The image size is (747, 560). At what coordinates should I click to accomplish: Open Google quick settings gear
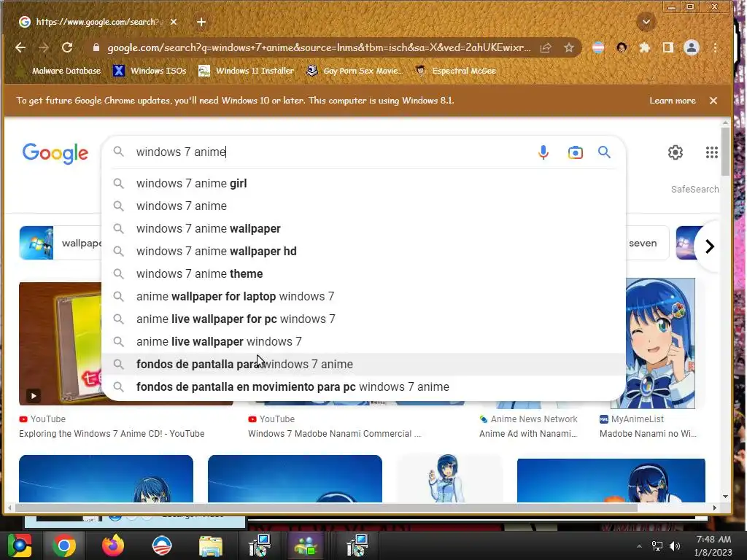pos(675,152)
